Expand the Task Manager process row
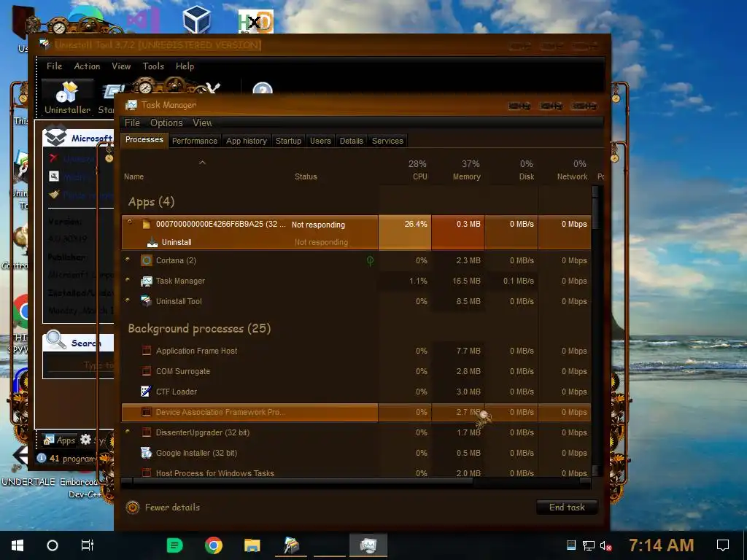This screenshot has width=747, height=560. [128, 280]
